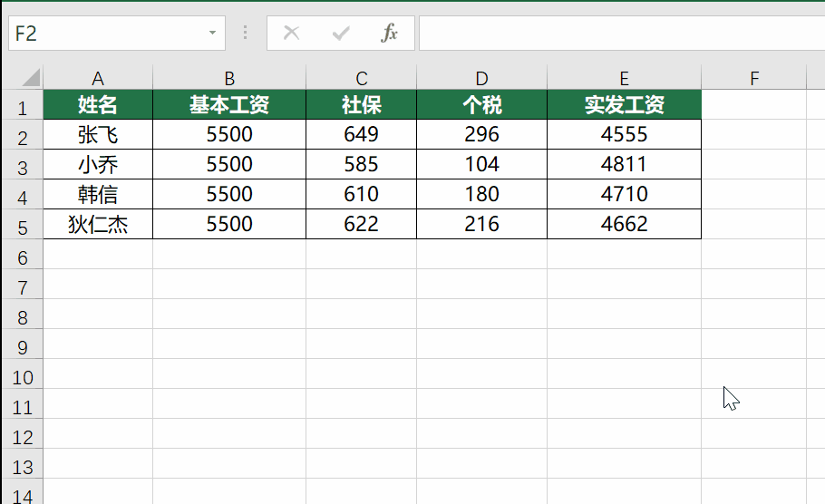Click the 个税 header cell
This screenshot has width=825, height=504.
[482, 104]
